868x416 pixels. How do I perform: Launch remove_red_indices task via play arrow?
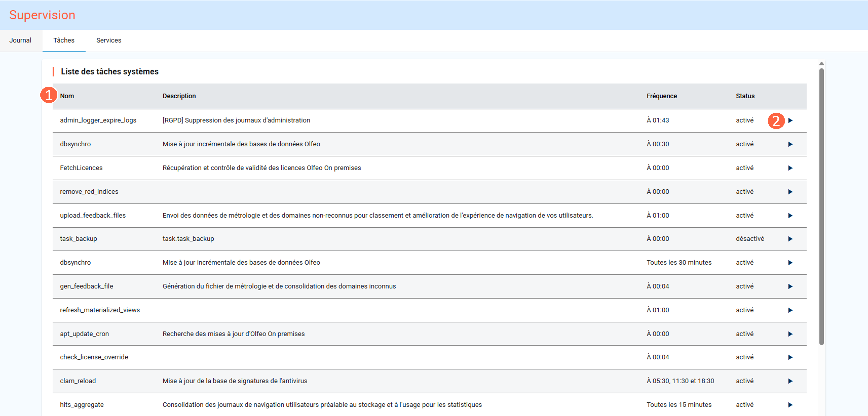pyautogui.click(x=790, y=192)
